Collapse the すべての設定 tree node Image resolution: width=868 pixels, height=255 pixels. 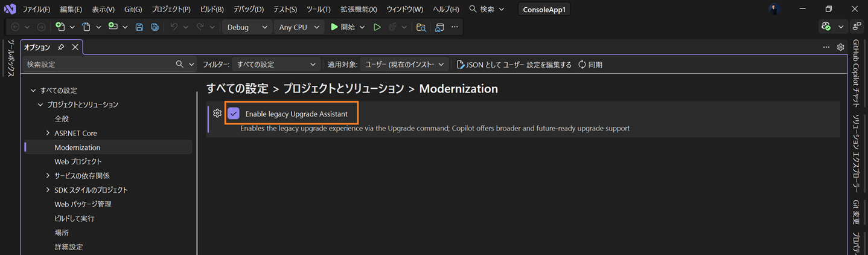(33, 91)
